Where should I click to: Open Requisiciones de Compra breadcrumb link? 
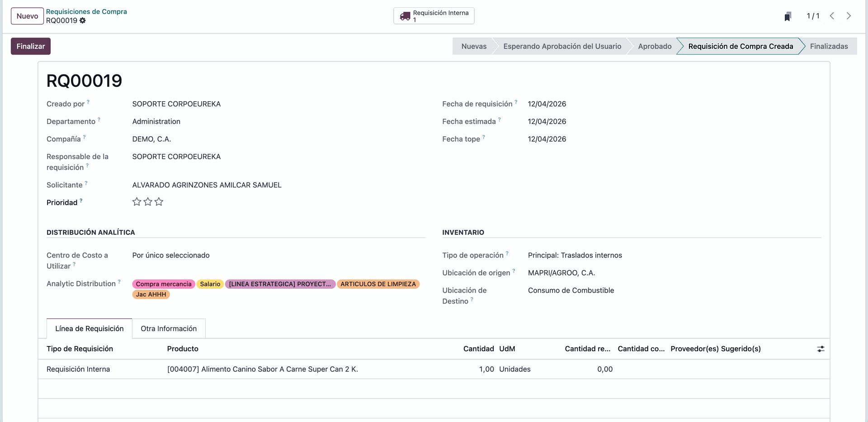click(x=86, y=11)
